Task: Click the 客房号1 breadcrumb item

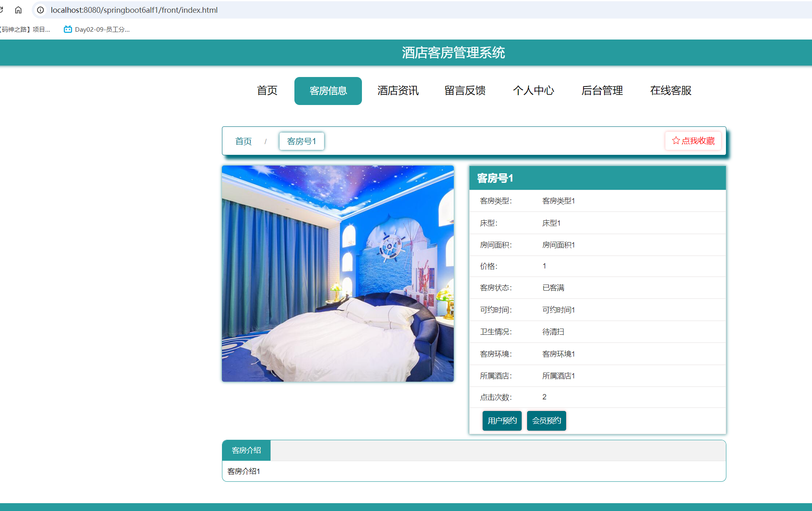Action: 301,141
